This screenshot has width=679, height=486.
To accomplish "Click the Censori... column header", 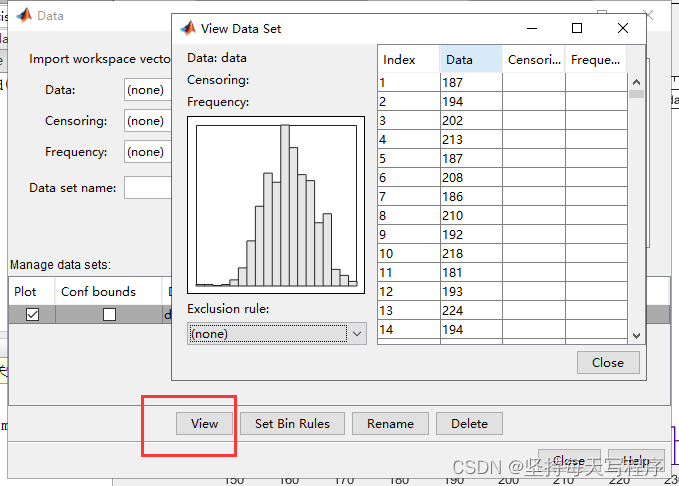I will coord(534,59).
